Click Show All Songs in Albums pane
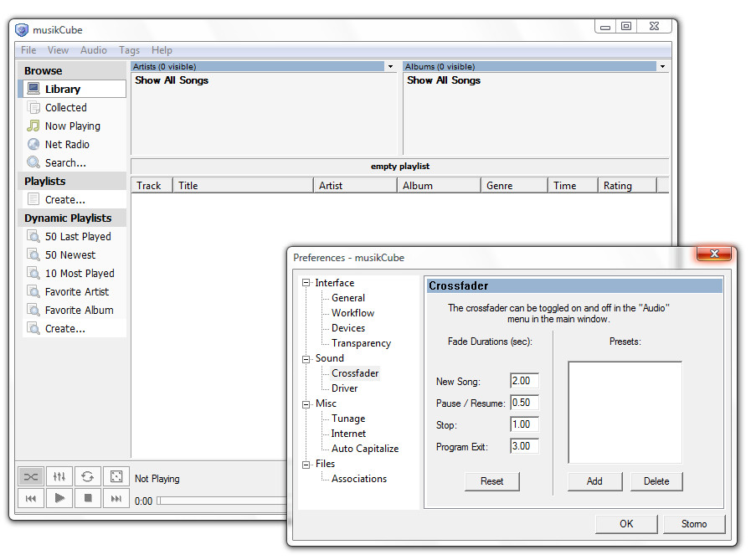 point(444,80)
